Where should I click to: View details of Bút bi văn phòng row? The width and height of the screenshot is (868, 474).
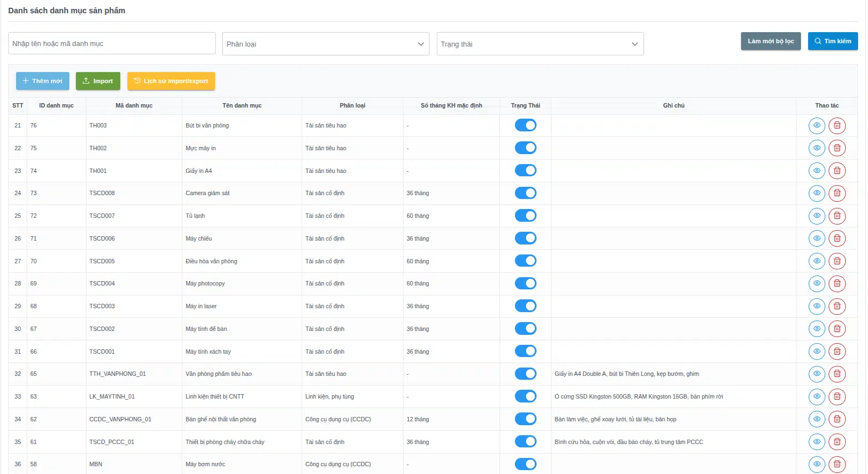coord(816,125)
